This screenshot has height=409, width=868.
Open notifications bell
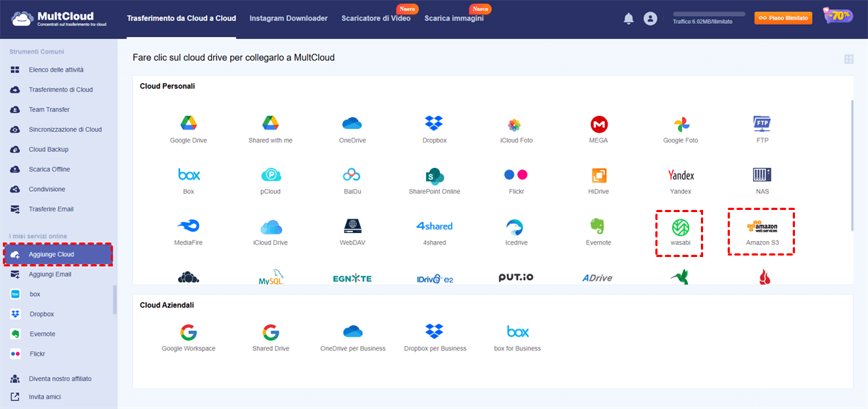(x=629, y=19)
